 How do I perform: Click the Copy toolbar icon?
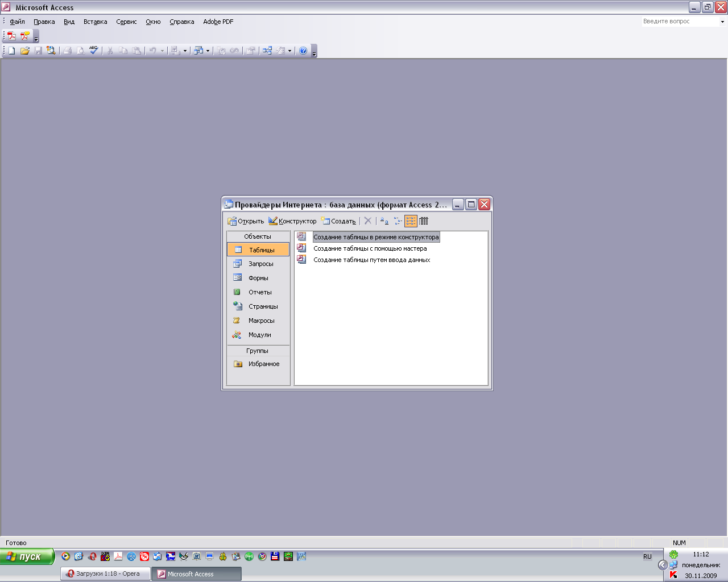click(123, 51)
